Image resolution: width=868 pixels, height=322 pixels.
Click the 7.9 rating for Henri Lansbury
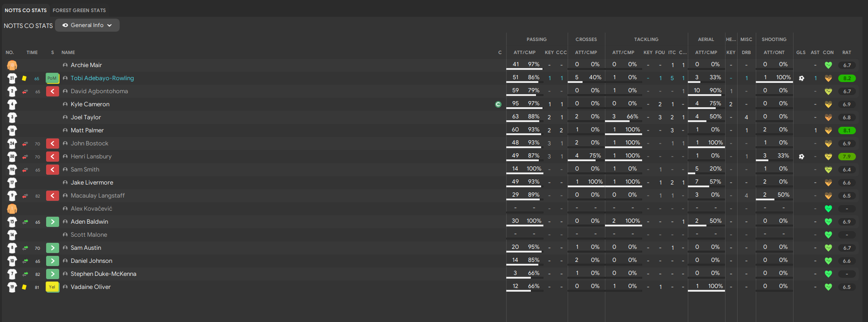[847, 157]
